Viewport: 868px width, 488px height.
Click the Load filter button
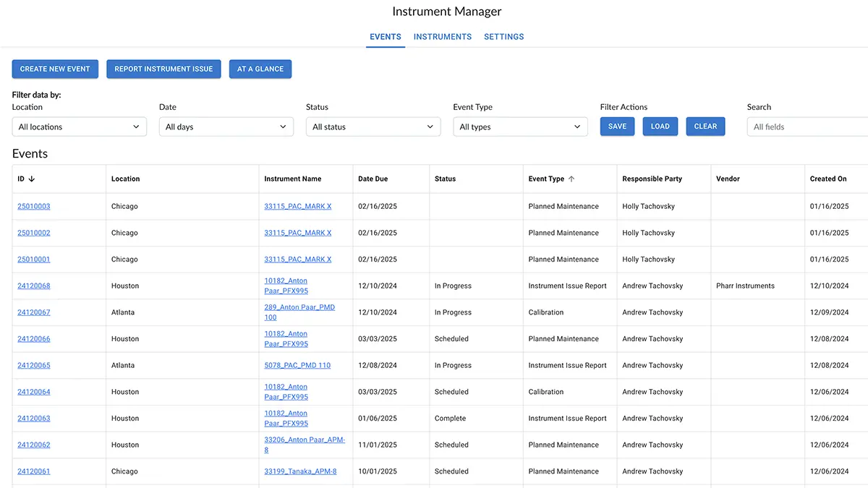(660, 127)
